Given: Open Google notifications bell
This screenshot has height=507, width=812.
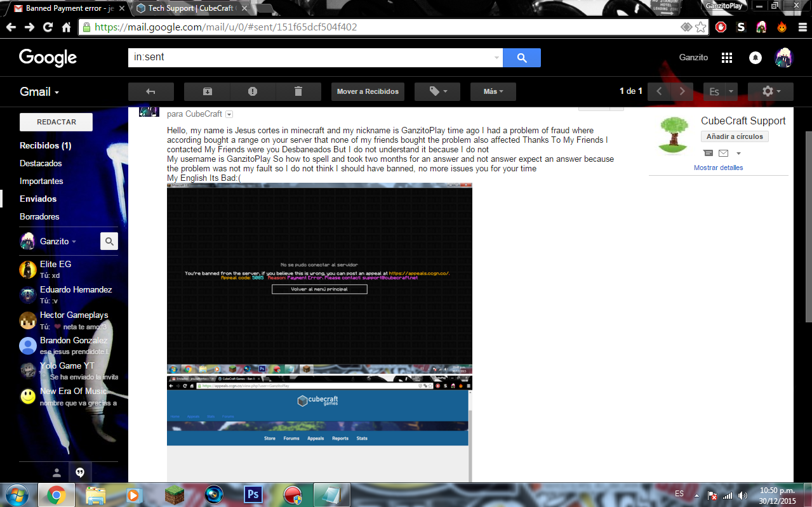Looking at the screenshot, I should [755, 58].
